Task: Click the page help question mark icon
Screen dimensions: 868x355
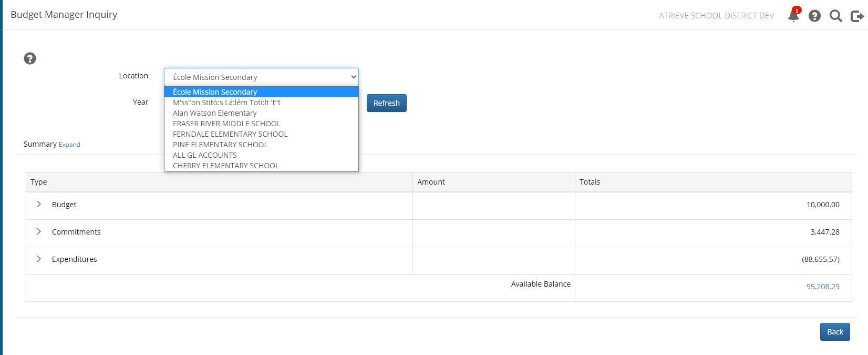Action: point(30,58)
